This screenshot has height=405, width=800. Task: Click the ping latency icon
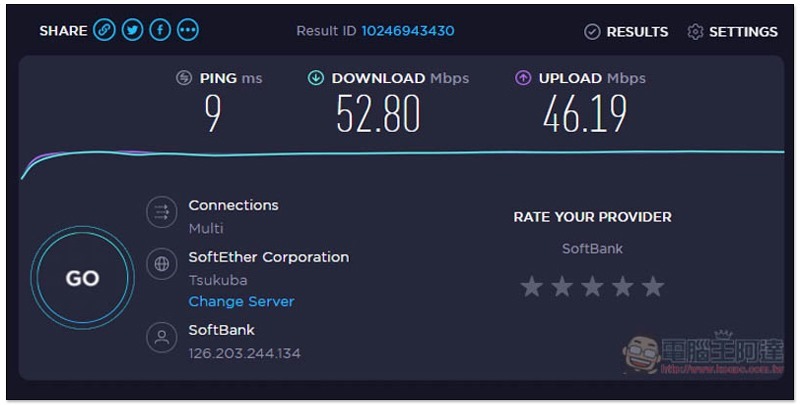click(x=184, y=78)
